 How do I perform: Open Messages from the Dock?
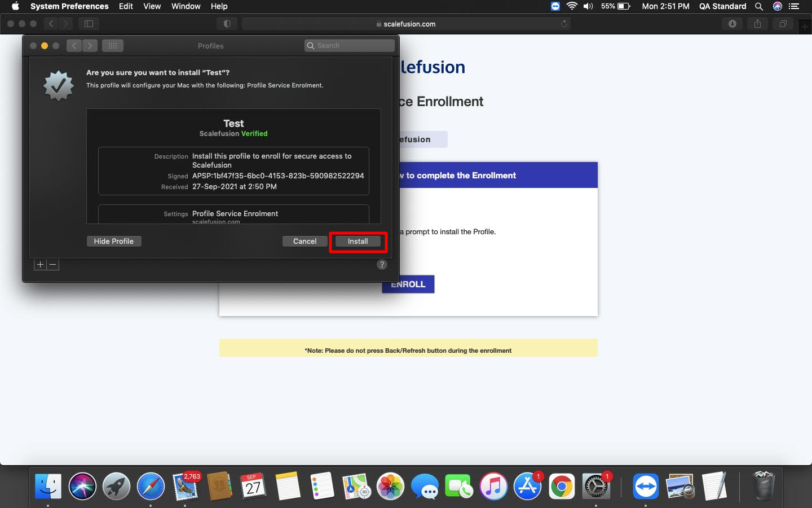[x=425, y=486]
